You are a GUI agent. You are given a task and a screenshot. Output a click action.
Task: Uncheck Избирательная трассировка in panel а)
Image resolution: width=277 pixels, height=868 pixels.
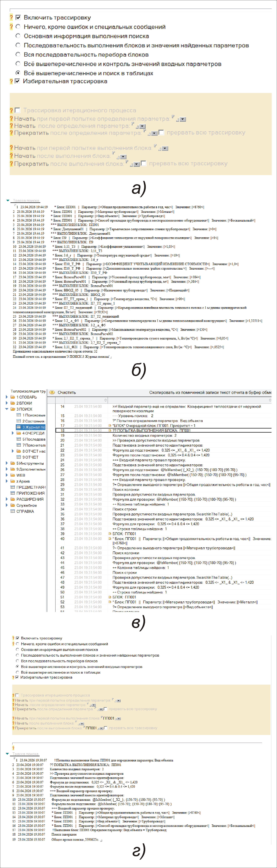[17, 81]
